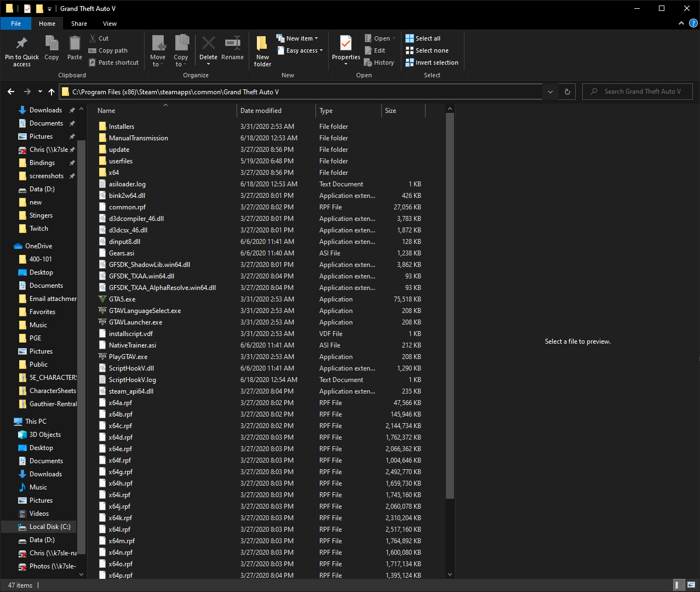Image resolution: width=700 pixels, height=592 pixels.
Task: Select the Cut icon
Action: 100,38
